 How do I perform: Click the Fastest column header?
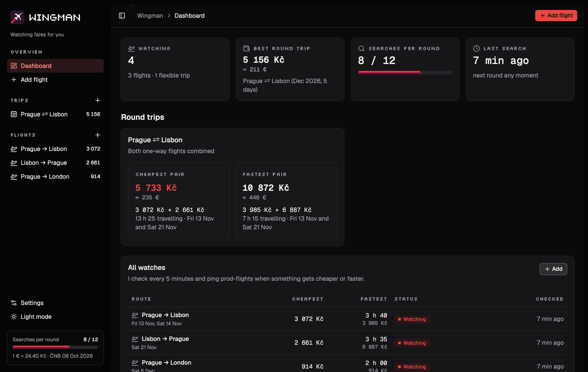pos(374,299)
